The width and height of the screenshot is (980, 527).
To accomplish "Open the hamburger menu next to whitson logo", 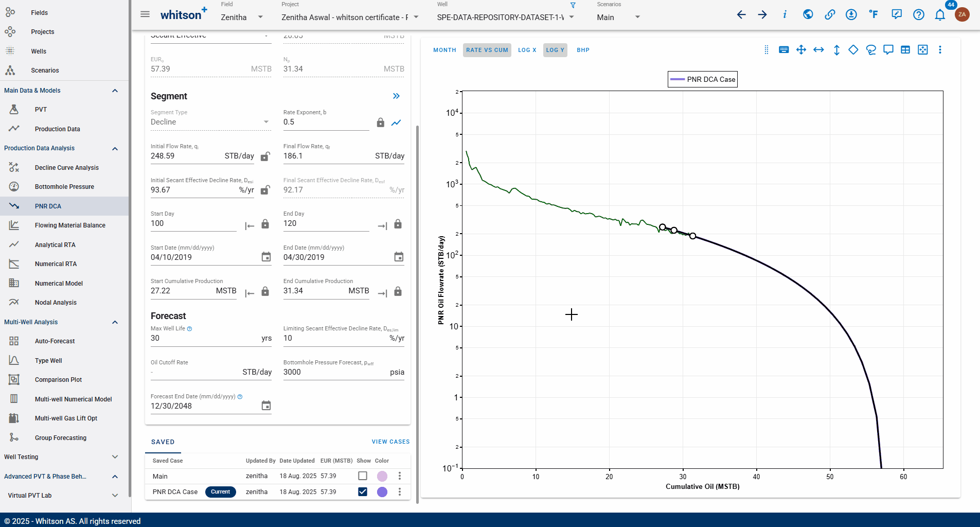I will pyautogui.click(x=145, y=14).
